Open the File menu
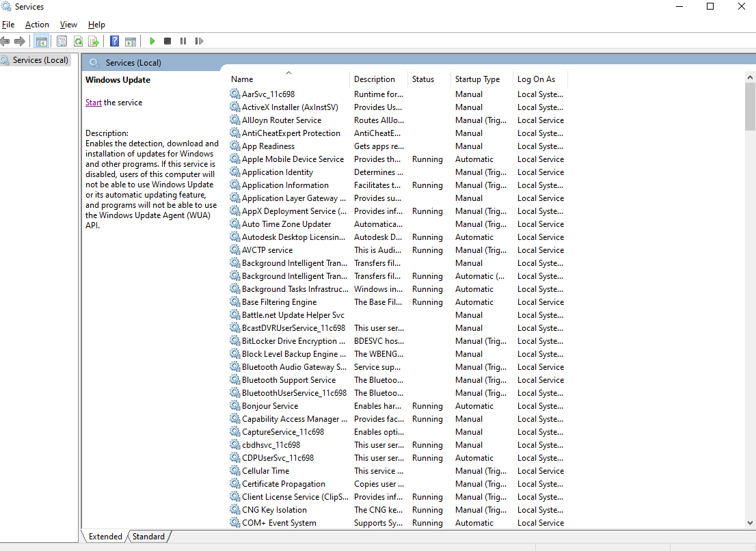The width and height of the screenshot is (756, 551). pyautogui.click(x=8, y=25)
